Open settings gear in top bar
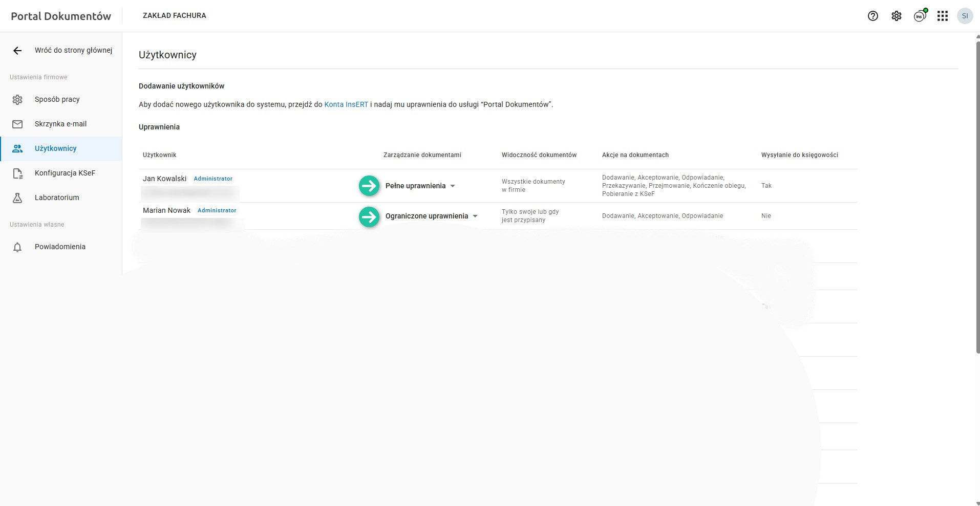This screenshot has height=506, width=980. click(x=896, y=16)
